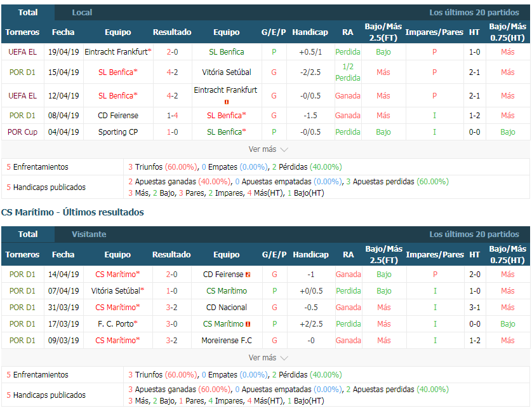Viewport: 532px width, 408px height.
Task: Click the red card icon beside CD Feirense
Action: coord(248,275)
